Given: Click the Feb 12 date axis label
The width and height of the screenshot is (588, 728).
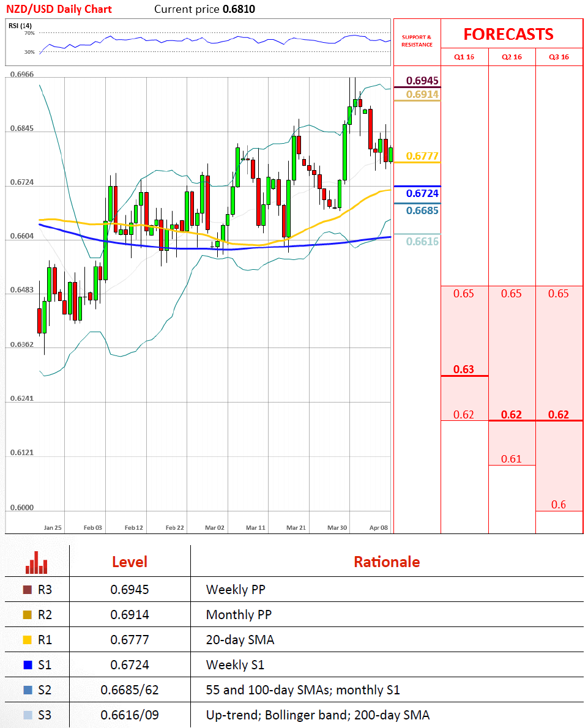Looking at the screenshot, I should (x=134, y=527).
